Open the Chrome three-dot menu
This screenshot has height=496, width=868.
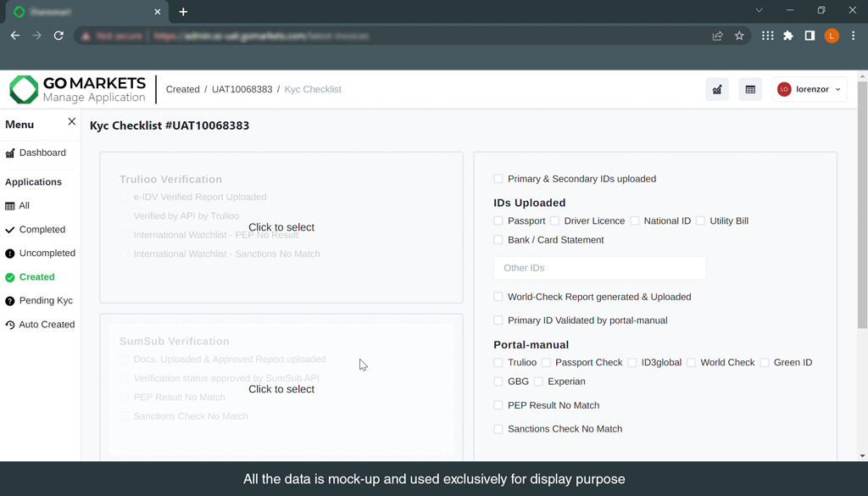tap(853, 36)
